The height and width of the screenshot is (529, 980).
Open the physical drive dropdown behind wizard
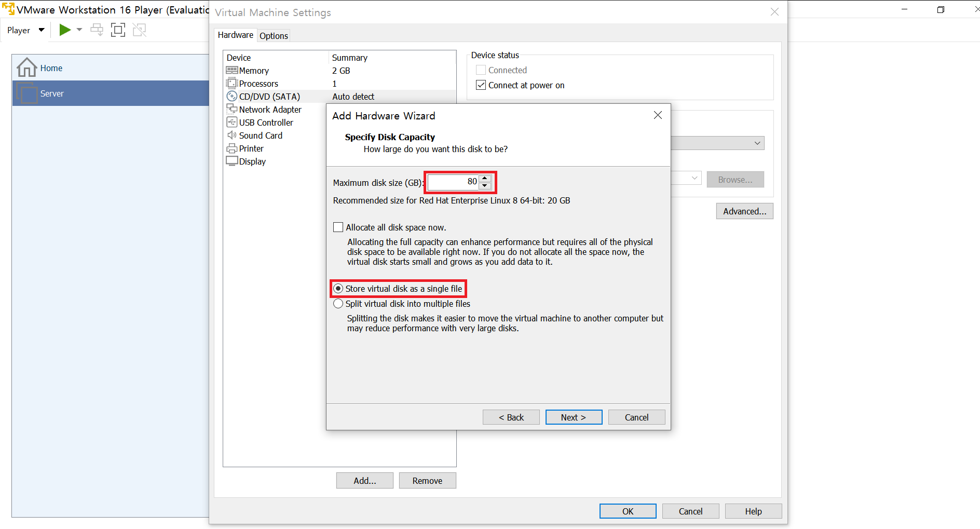757,143
